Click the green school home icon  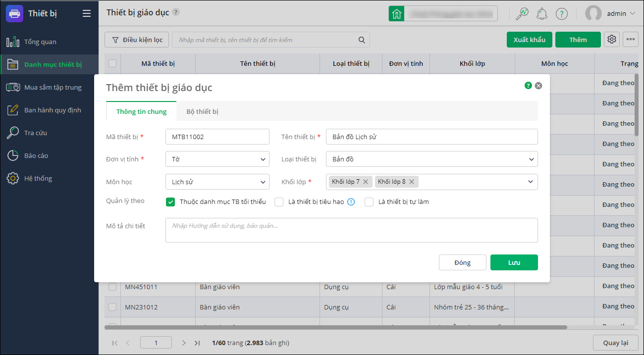coord(396,13)
